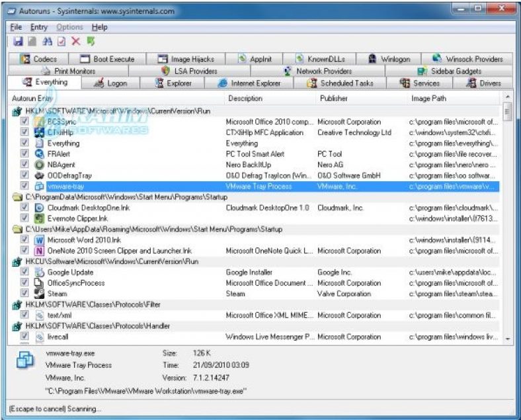Open the Help menu
Screen dimensions: 521x420
pos(99,27)
